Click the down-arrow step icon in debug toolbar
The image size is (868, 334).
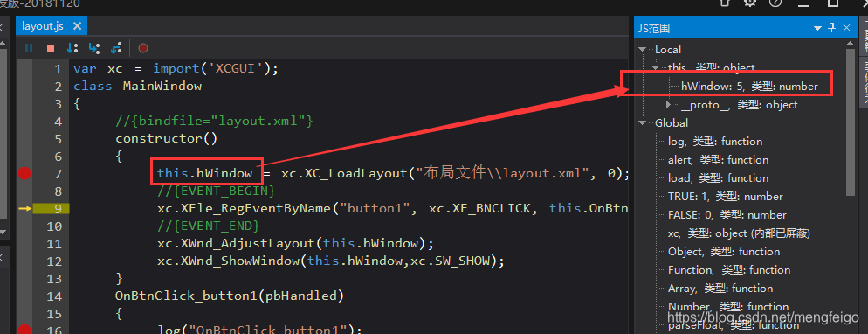(x=72, y=48)
